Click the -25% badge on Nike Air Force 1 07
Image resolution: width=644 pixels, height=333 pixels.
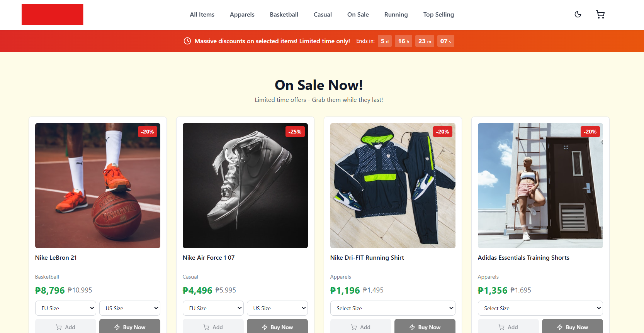295,132
